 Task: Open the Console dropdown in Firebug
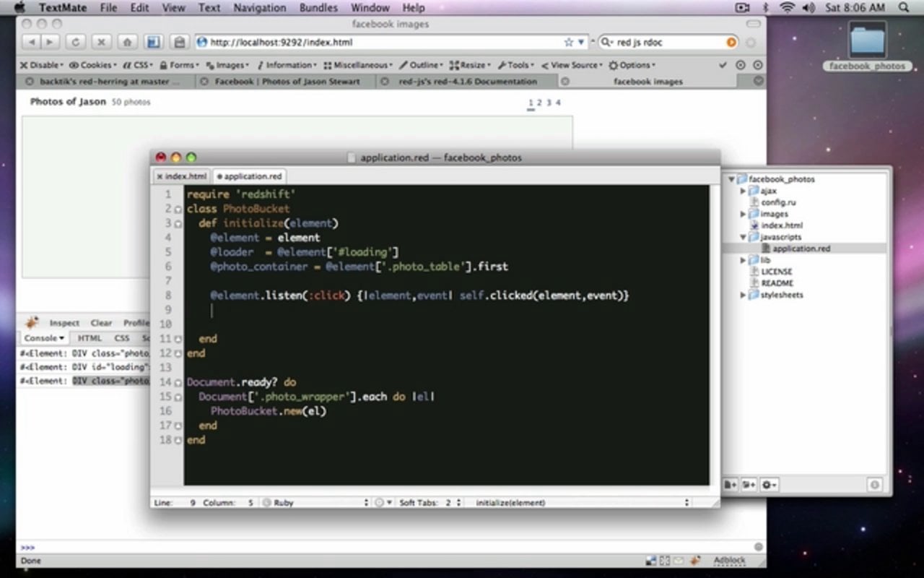click(x=44, y=337)
